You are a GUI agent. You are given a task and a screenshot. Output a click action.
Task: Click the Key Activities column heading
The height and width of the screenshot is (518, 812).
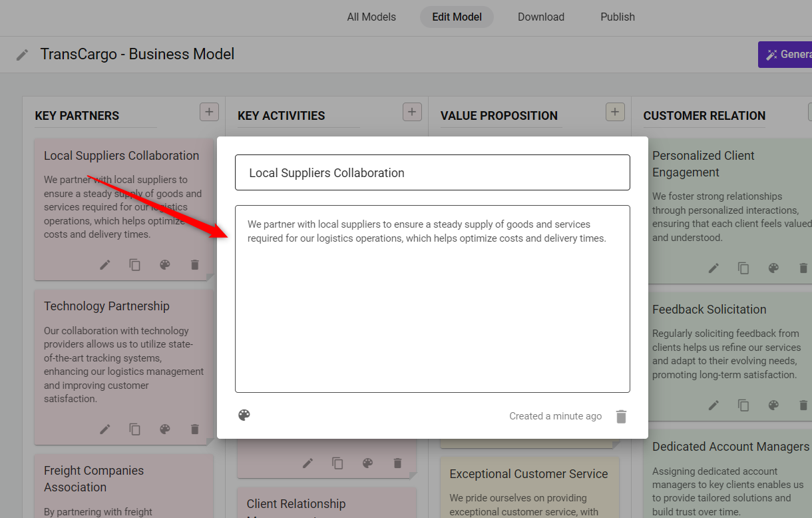click(282, 116)
